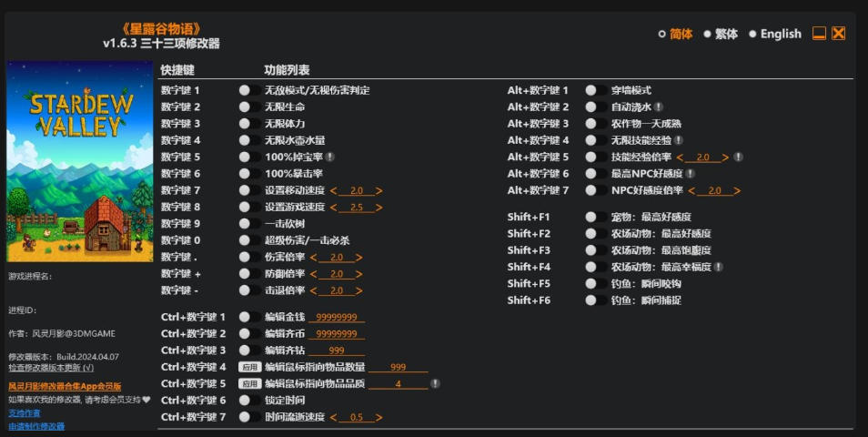The height and width of the screenshot is (437, 868).
Task: Close the trainer window
Action: tap(839, 34)
